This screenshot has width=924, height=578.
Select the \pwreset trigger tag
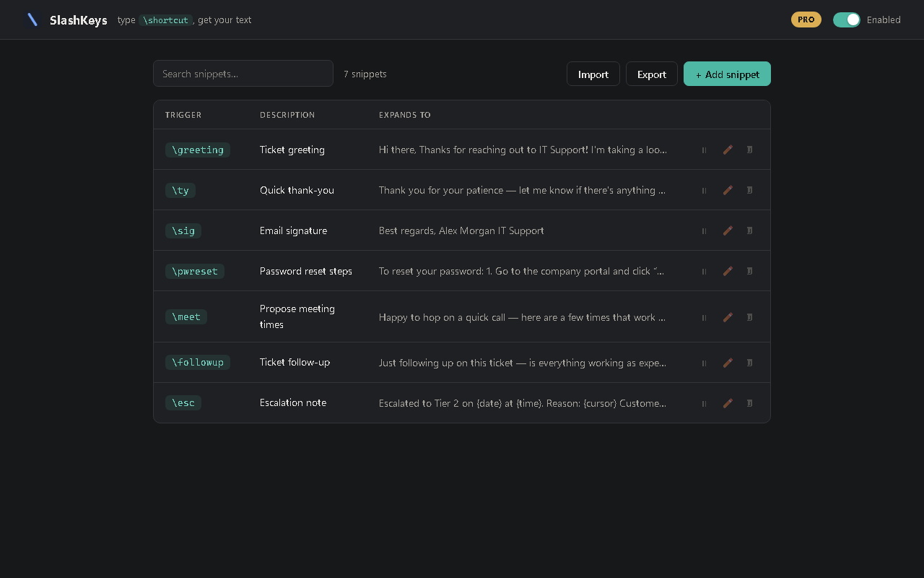[x=195, y=271]
